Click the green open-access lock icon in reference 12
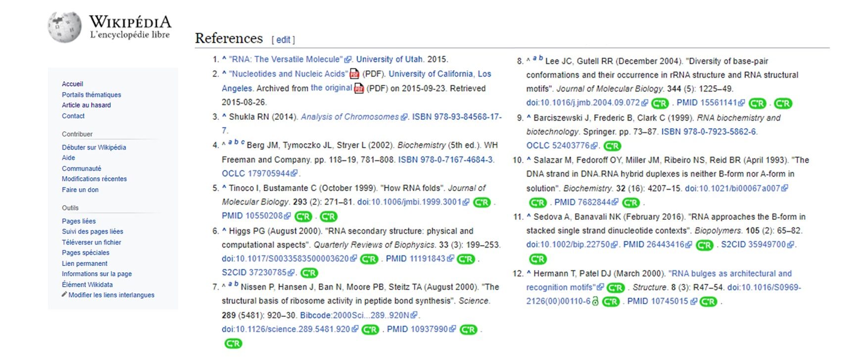This screenshot has height=358, width=868. (x=595, y=302)
